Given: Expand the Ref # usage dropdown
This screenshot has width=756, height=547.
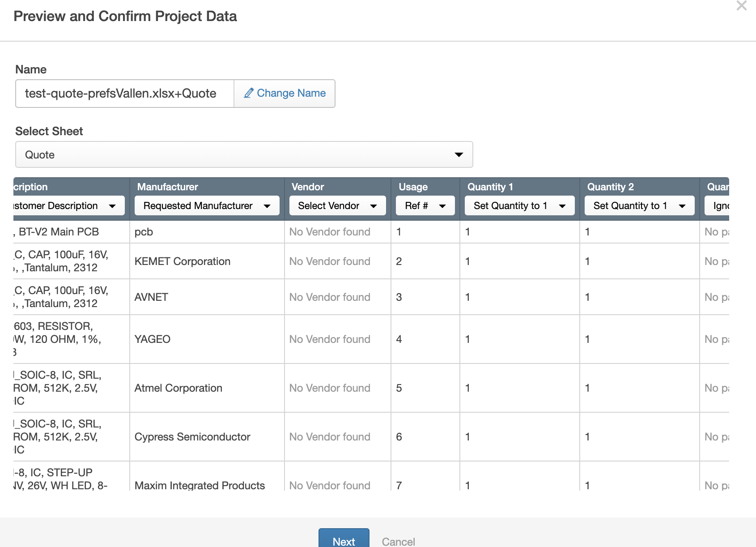Looking at the screenshot, I should pos(425,205).
